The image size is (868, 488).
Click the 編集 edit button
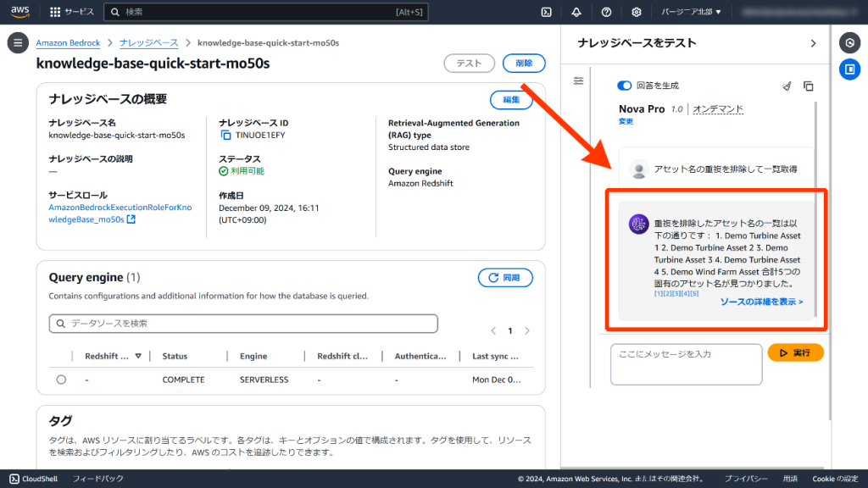click(x=511, y=100)
